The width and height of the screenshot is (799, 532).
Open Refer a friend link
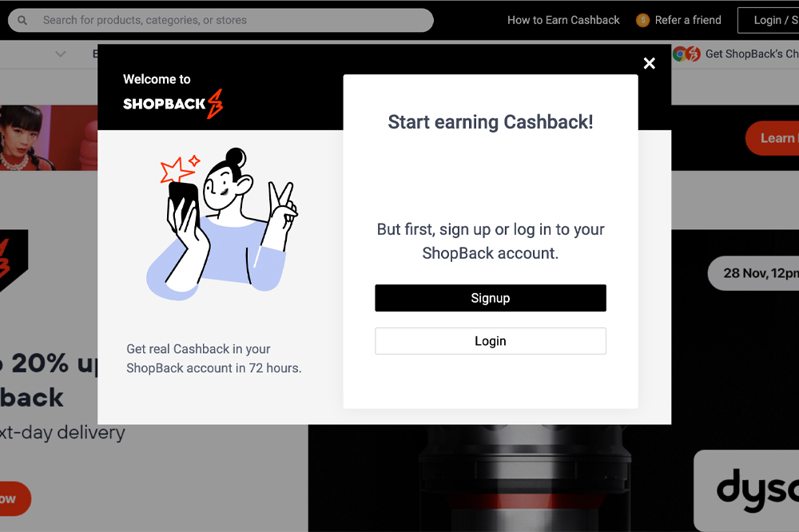coord(688,21)
